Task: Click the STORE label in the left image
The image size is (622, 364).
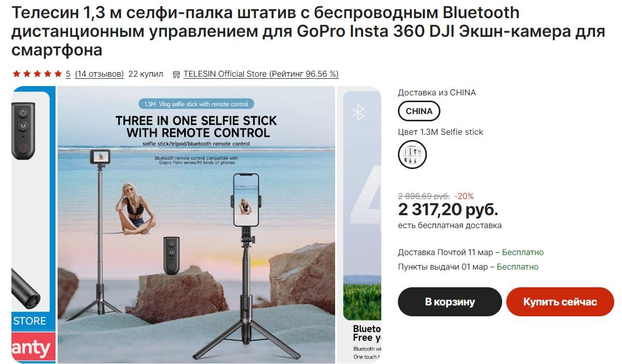Action: [x=30, y=321]
